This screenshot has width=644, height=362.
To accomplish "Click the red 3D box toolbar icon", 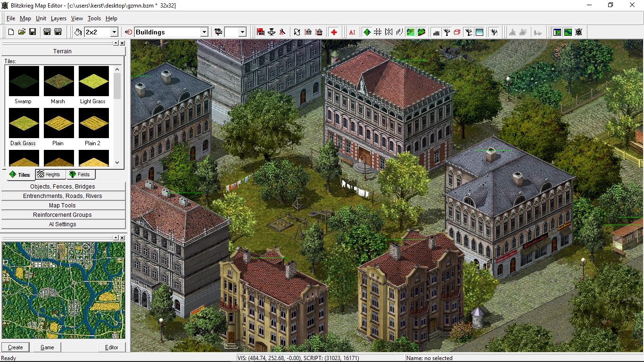I will 457,32.
